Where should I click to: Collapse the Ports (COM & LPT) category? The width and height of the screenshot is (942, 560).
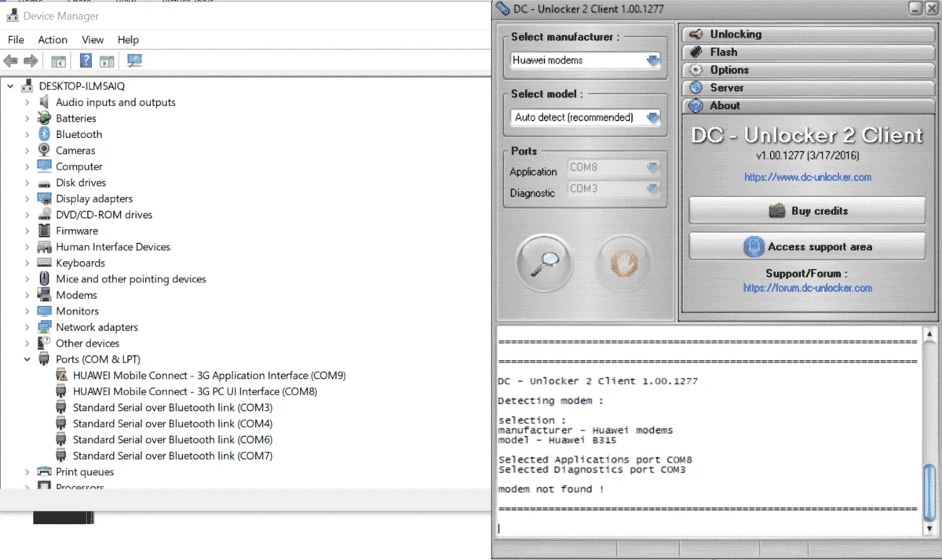point(27,359)
